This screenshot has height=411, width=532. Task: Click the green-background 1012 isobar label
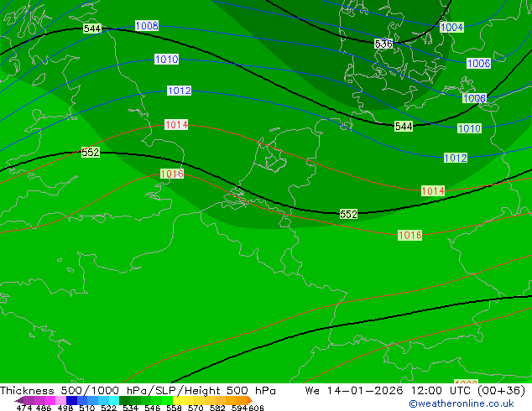tap(456, 158)
